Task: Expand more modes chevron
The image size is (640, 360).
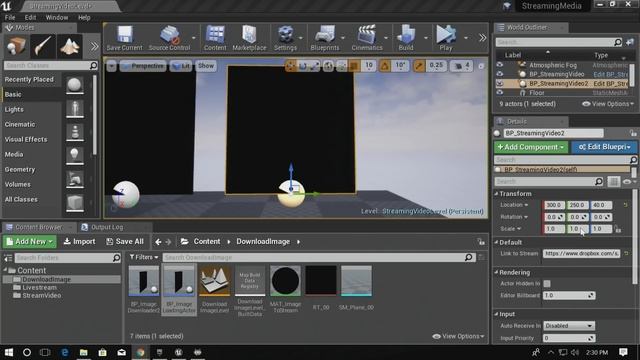Action: [x=94, y=46]
